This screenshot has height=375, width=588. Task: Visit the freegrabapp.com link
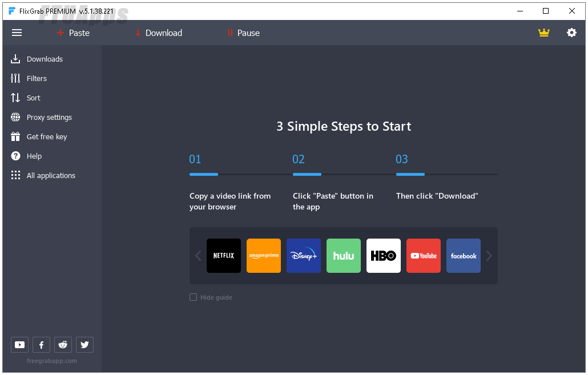(x=52, y=361)
